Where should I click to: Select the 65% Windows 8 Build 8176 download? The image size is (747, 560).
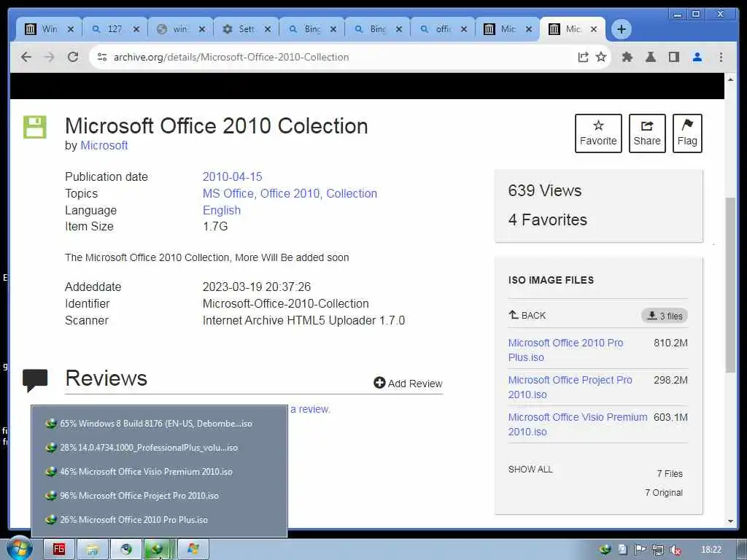pos(159,424)
